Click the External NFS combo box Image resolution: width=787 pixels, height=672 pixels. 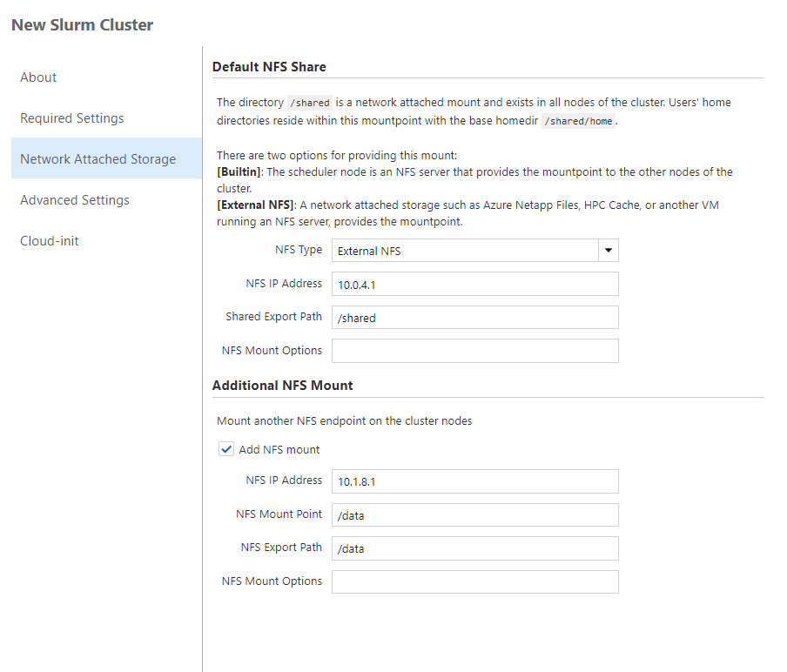tap(474, 251)
